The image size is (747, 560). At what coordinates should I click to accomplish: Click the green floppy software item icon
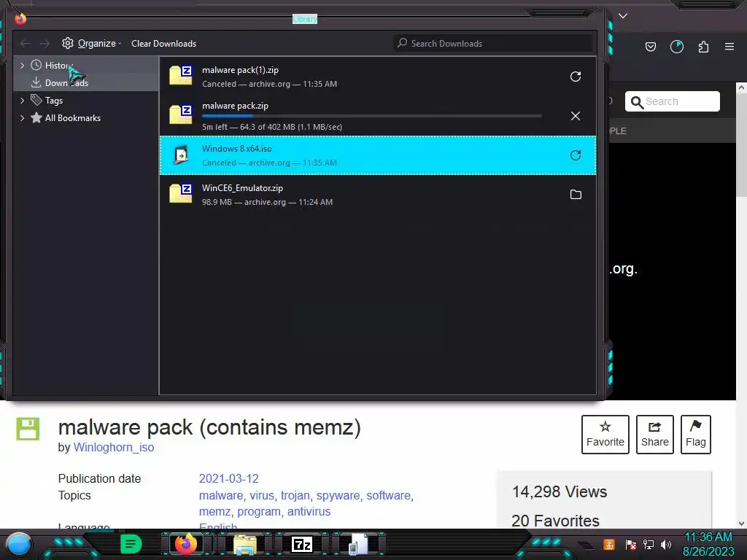(28, 429)
